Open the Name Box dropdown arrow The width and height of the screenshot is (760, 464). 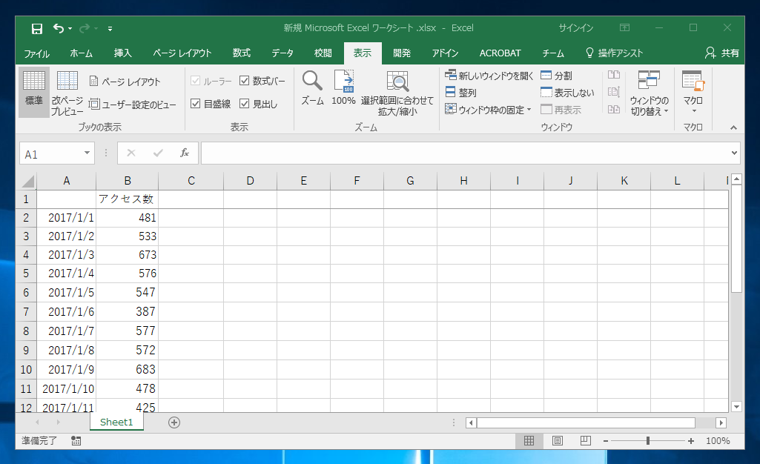[87, 153]
